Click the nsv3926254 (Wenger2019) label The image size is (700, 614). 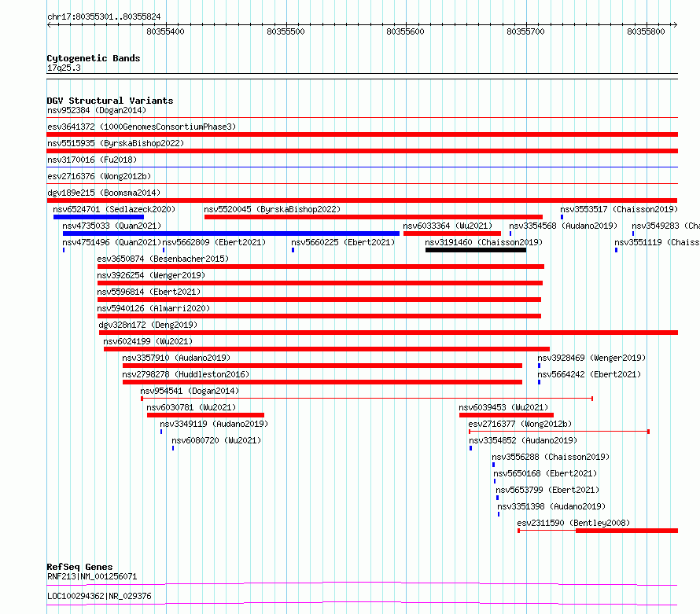[x=151, y=275]
